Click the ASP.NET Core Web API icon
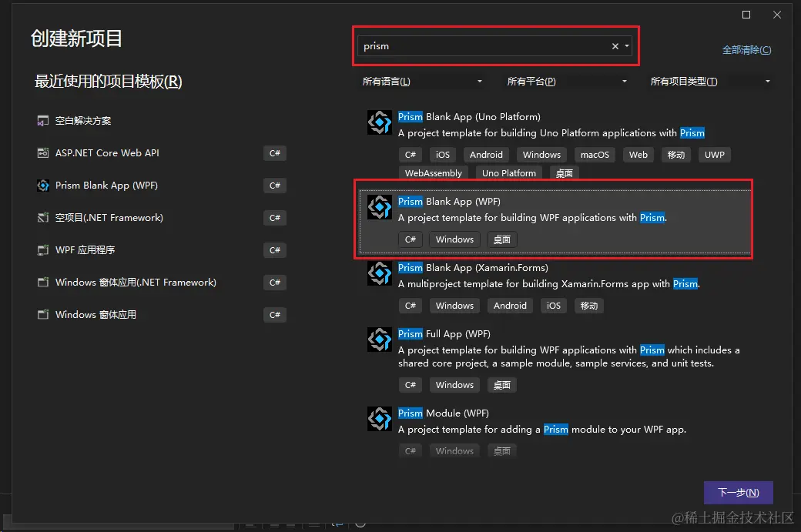801x532 pixels. pos(43,153)
